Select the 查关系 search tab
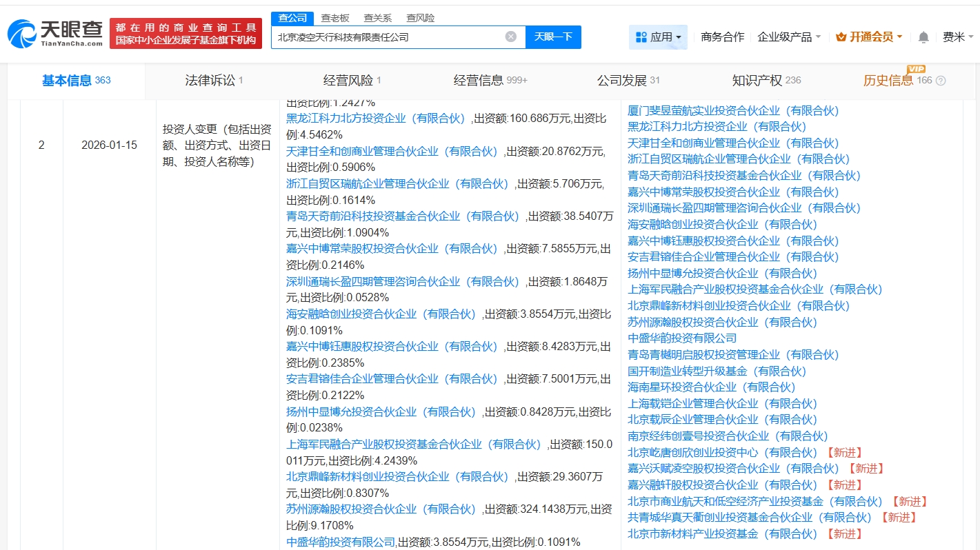The width and height of the screenshot is (980, 550). point(378,18)
